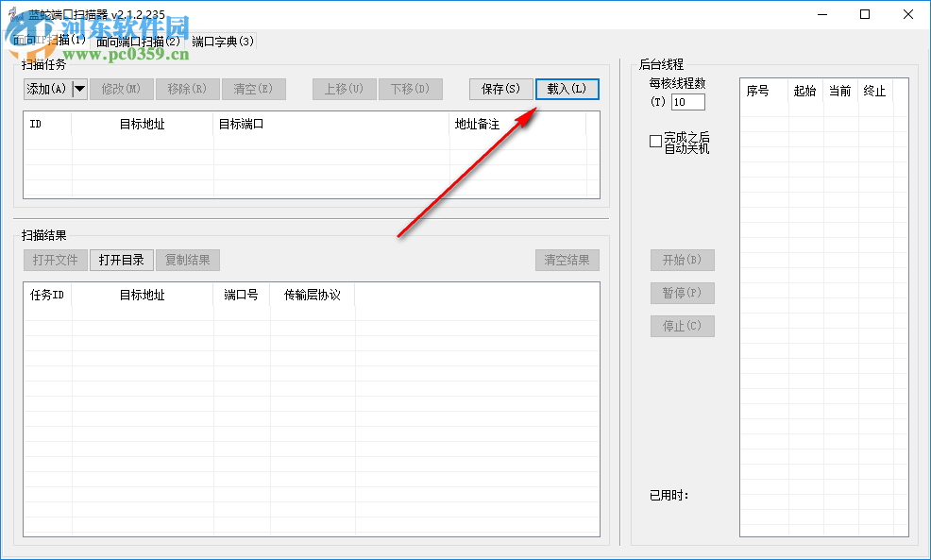Minimize the scanner window
Viewport: 931px width, 560px height.
822,14
